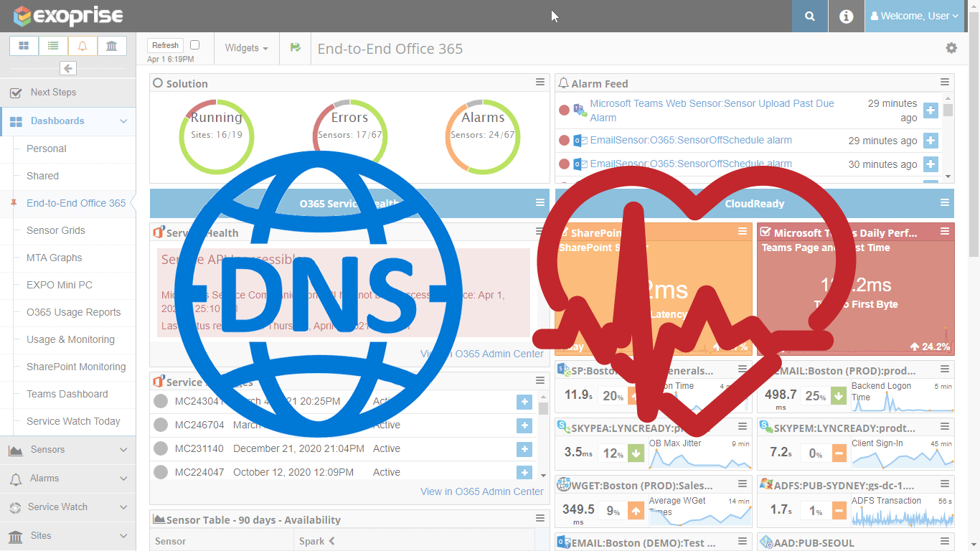This screenshot has width=980, height=551.
Task: Switch to the list view icon in sidebar
Action: (x=53, y=46)
